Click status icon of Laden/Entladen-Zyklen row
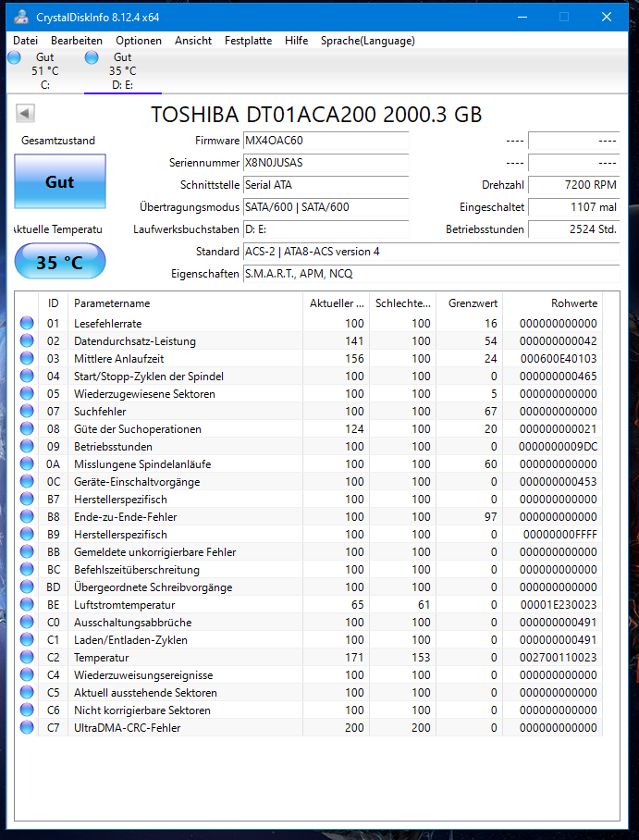Image resolution: width=639 pixels, height=840 pixels. 27,639
